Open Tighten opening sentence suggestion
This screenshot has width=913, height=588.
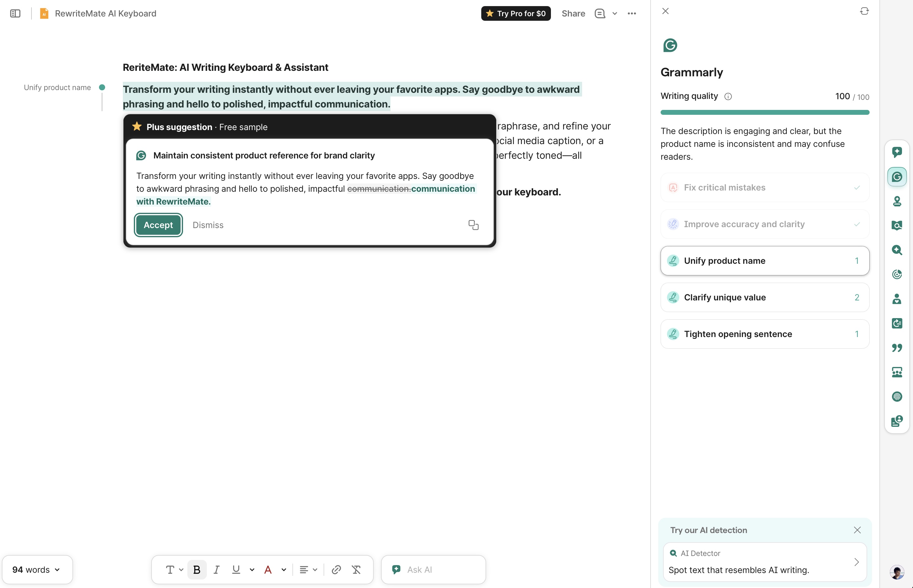pyautogui.click(x=765, y=334)
